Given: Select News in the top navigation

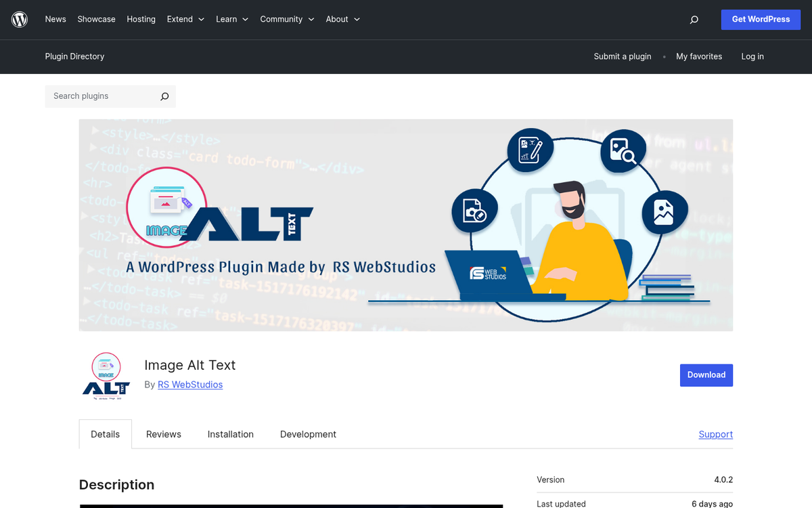Looking at the screenshot, I should 55,19.
